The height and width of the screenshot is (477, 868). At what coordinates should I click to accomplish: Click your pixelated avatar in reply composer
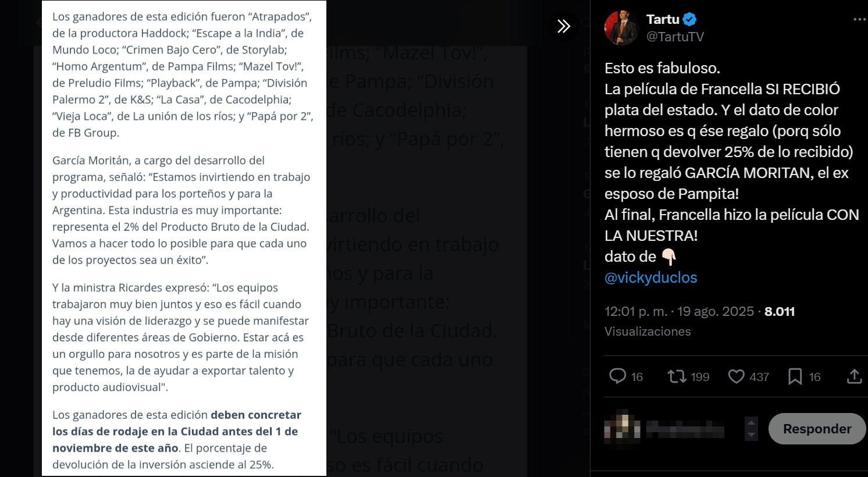621,429
